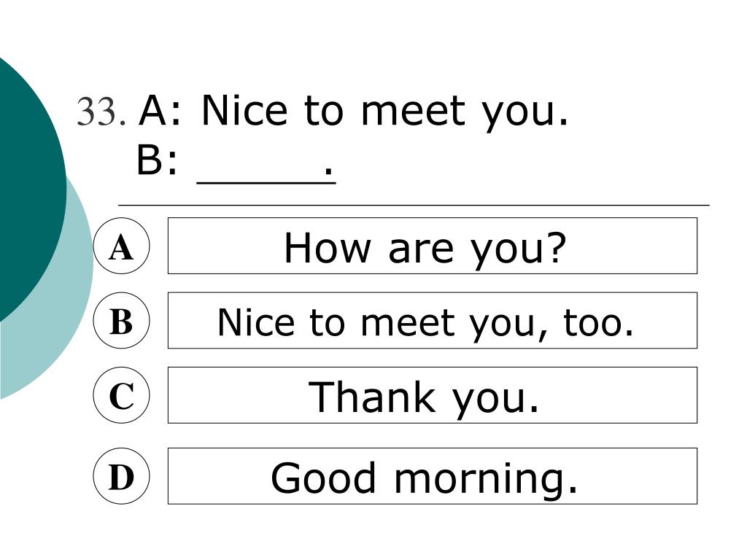
Task: Click the blank underline after B:
Action: [266, 182]
